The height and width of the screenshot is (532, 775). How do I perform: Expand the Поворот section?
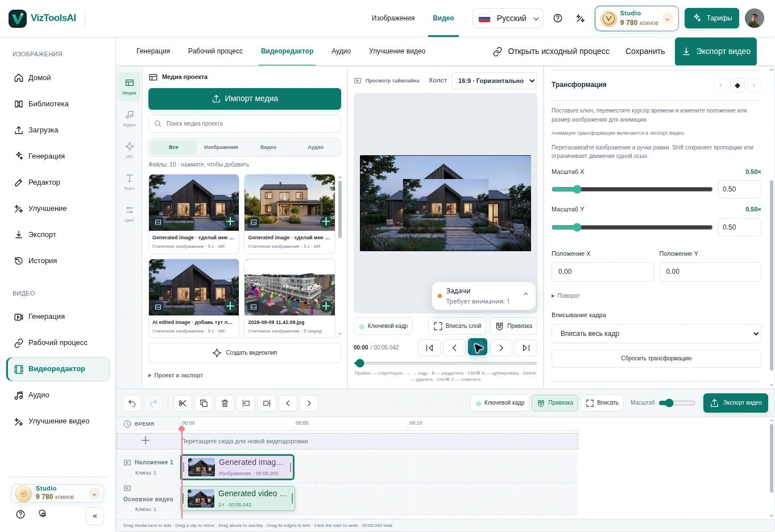[x=566, y=296]
